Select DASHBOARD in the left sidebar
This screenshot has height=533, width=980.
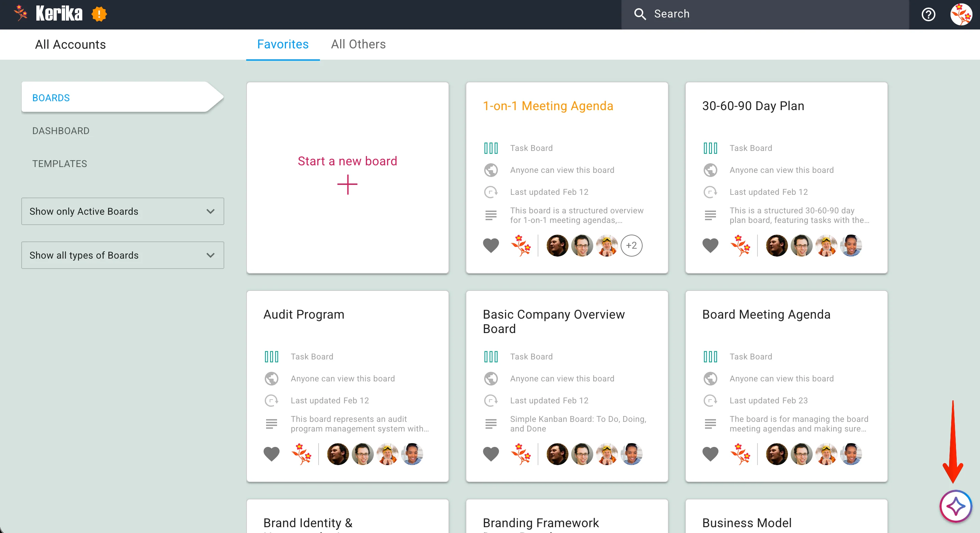[x=61, y=131]
